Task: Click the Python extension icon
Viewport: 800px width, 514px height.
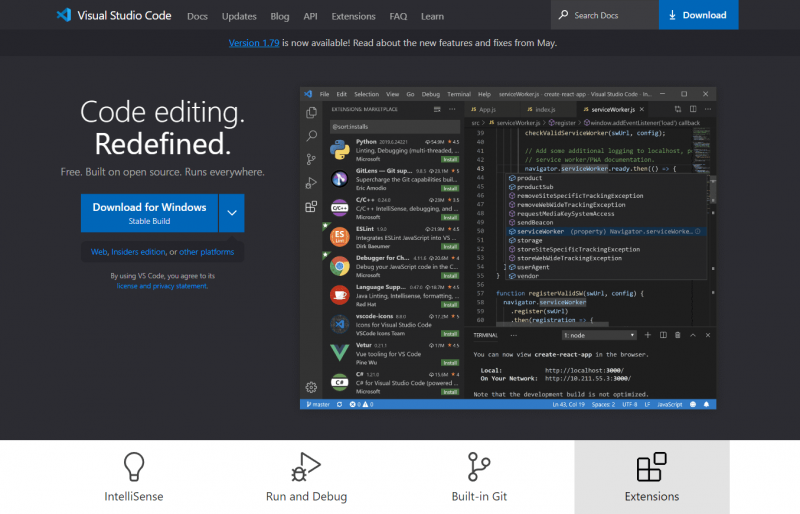Action: coord(340,150)
